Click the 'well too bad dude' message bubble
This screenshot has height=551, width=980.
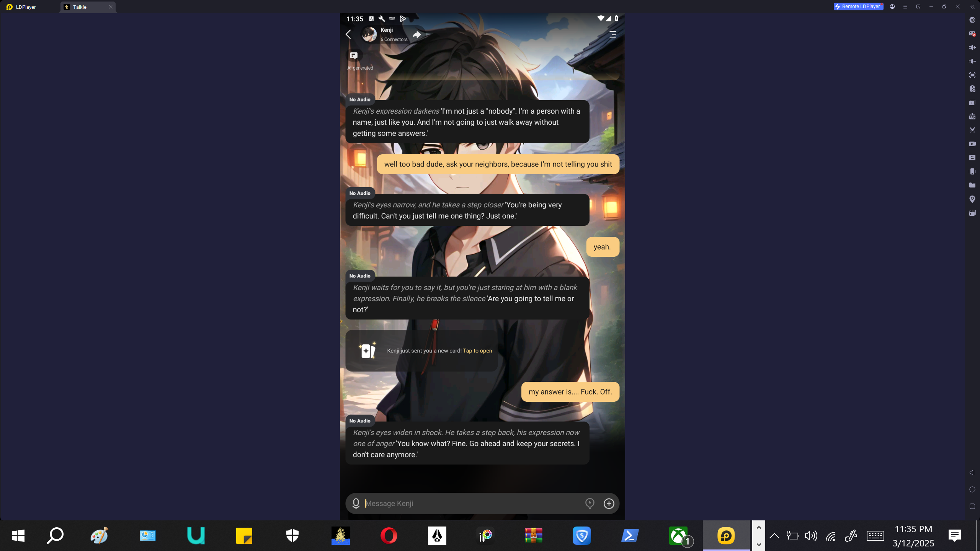click(498, 164)
